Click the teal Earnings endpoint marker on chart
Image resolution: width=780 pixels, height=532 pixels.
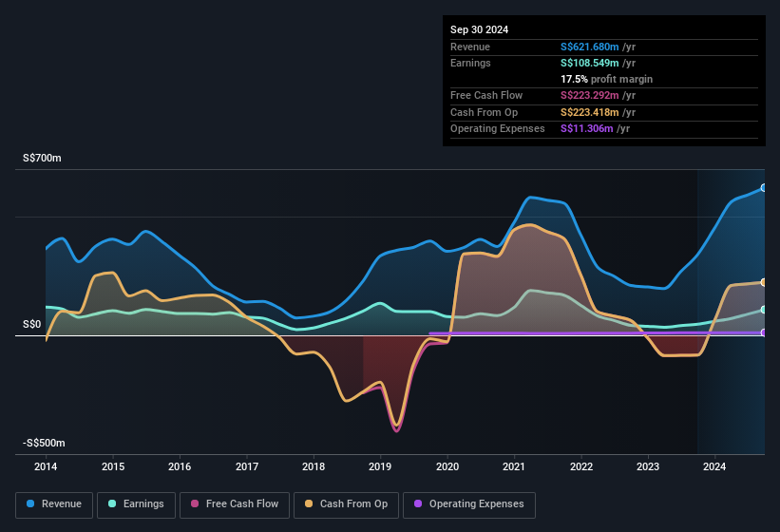pos(764,310)
